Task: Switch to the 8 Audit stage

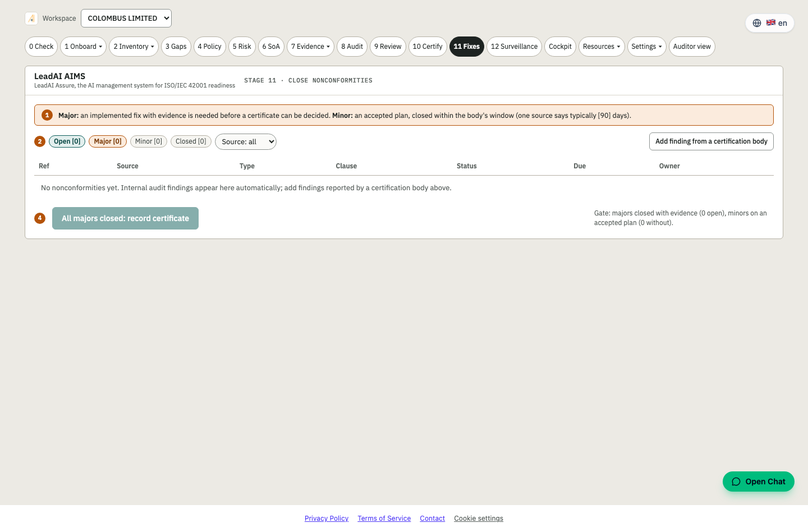Action: 352,47
